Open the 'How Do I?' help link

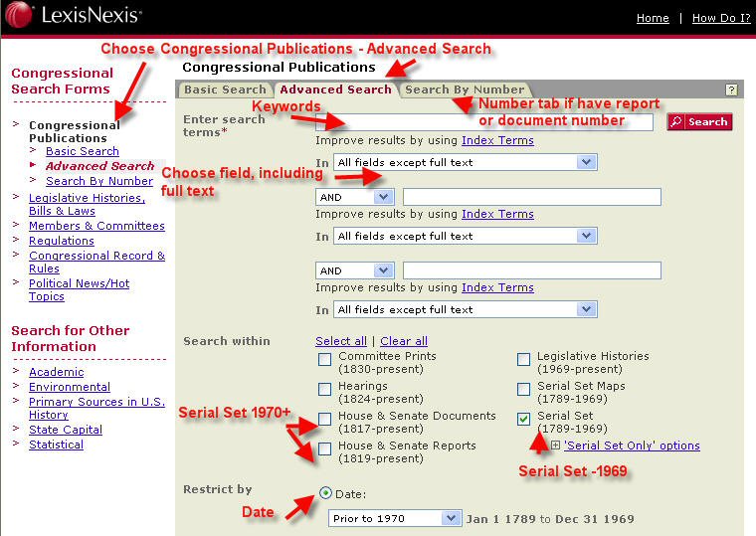(721, 18)
